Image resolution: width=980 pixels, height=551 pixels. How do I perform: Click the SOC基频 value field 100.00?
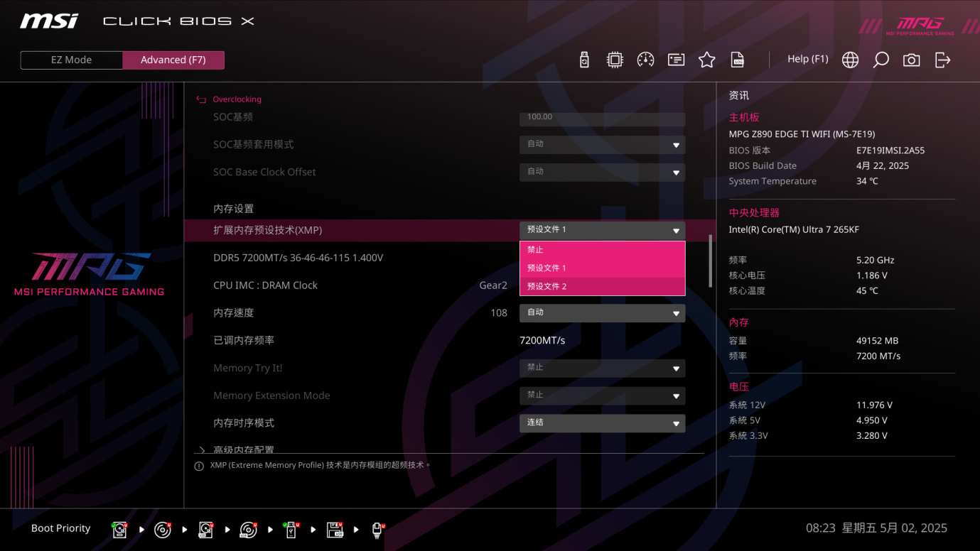point(603,118)
